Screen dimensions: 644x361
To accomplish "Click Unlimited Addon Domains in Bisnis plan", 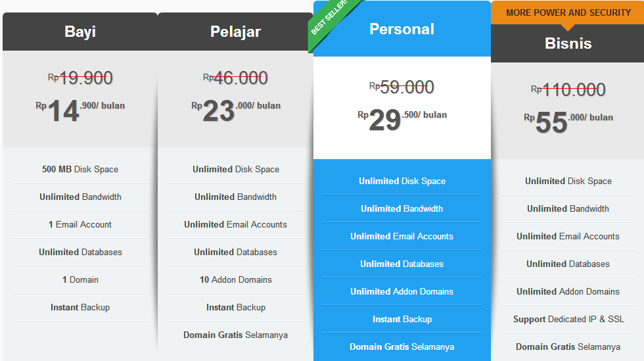I will (568, 291).
